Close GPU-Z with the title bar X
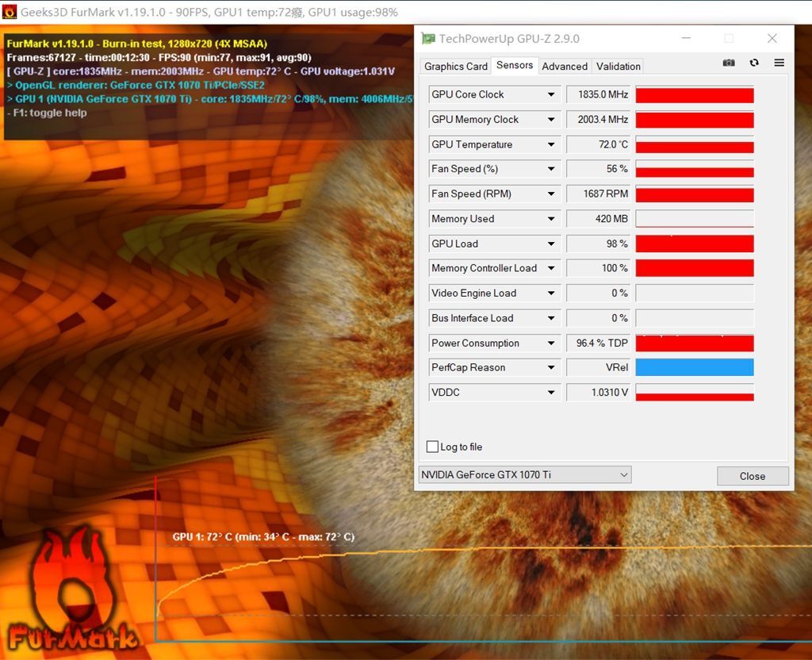The height and width of the screenshot is (660, 812). (x=772, y=38)
